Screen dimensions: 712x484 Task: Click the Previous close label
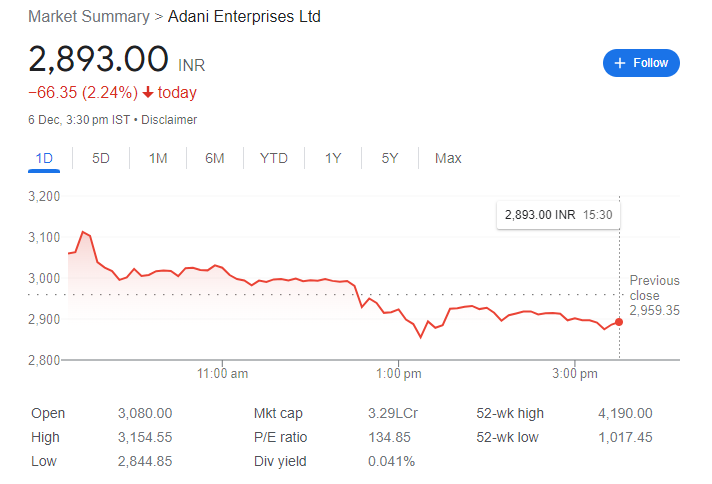pyautogui.click(x=654, y=288)
